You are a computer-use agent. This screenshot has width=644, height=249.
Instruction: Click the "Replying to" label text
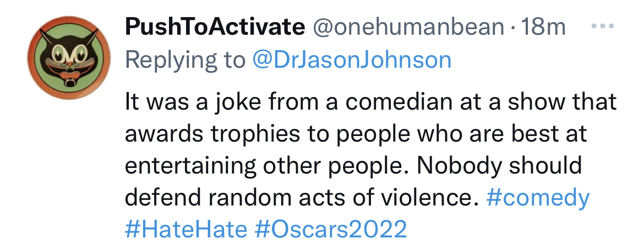pyautogui.click(x=185, y=59)
